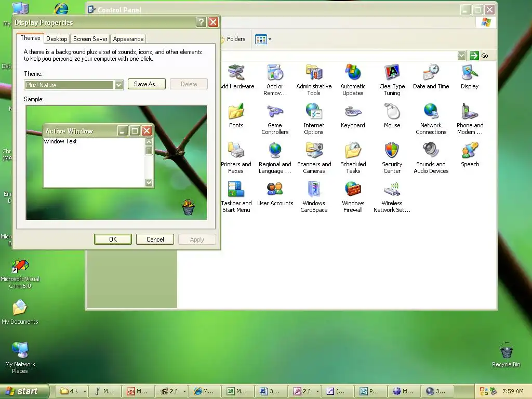Open Game Controllers icon
532x399 pixels.
(275, 119)
